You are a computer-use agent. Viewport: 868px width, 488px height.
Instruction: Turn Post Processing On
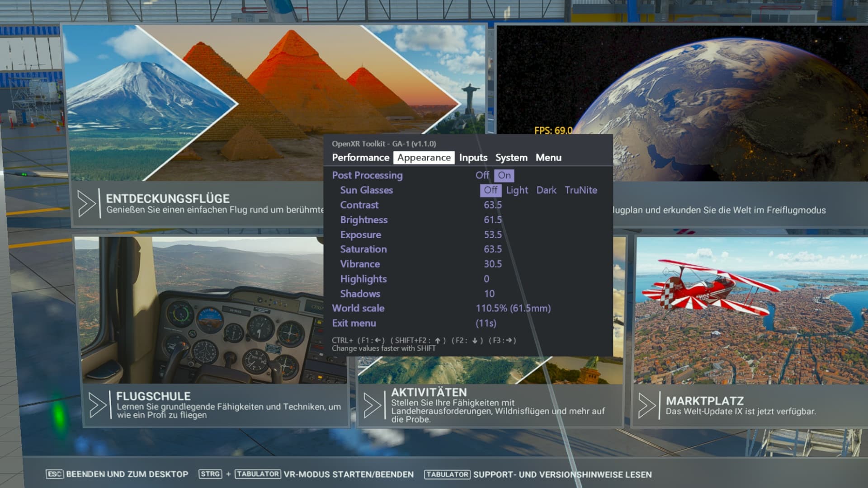click(504, 175)
